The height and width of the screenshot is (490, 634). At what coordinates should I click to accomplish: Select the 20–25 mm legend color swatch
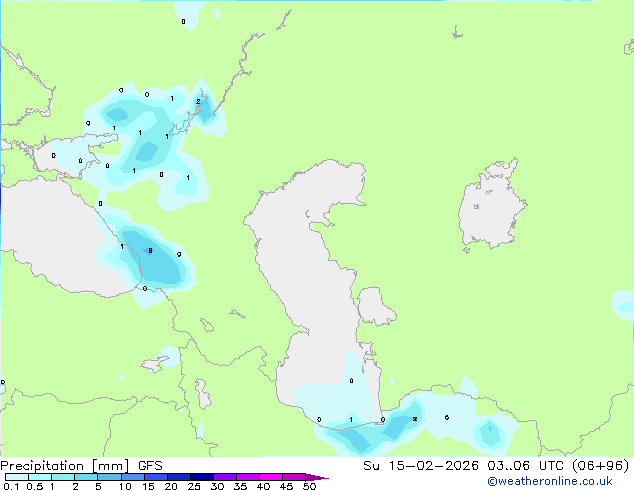click(179, 477)
